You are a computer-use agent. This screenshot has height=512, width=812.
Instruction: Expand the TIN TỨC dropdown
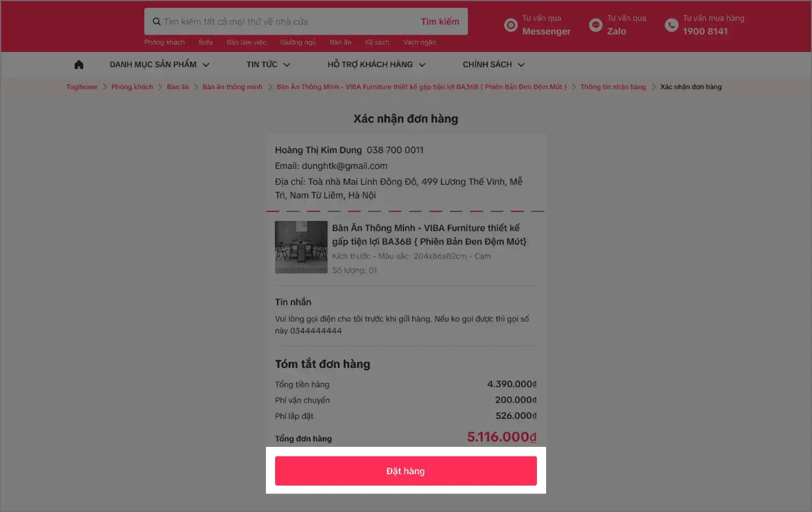tap(268, 65)
